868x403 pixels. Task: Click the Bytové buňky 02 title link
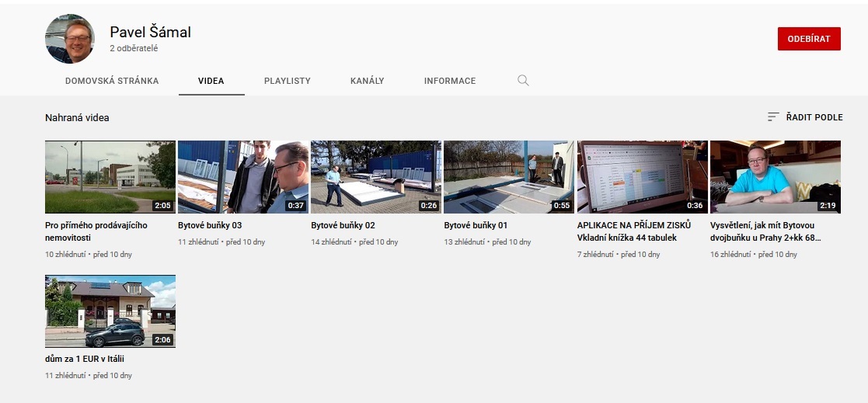(x=343, y=225)
